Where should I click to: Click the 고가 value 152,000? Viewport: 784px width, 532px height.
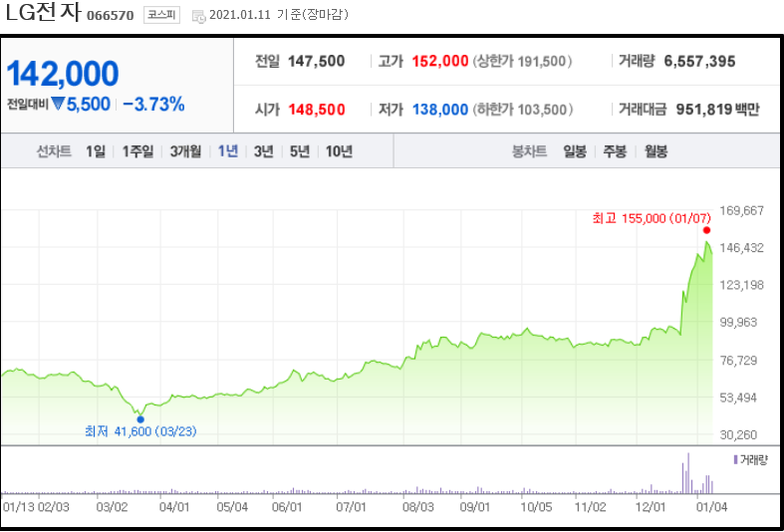click(x=440, y=62)
